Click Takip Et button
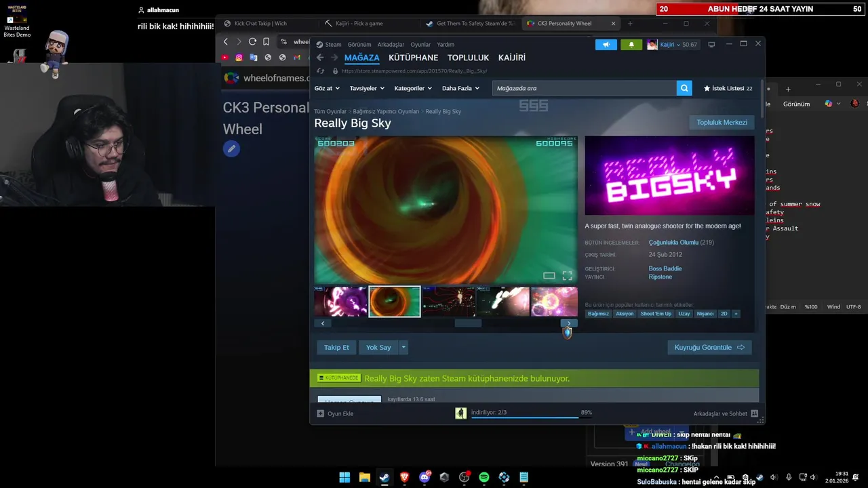Viewport: 868px width, 488px height. tap(336, 347)
